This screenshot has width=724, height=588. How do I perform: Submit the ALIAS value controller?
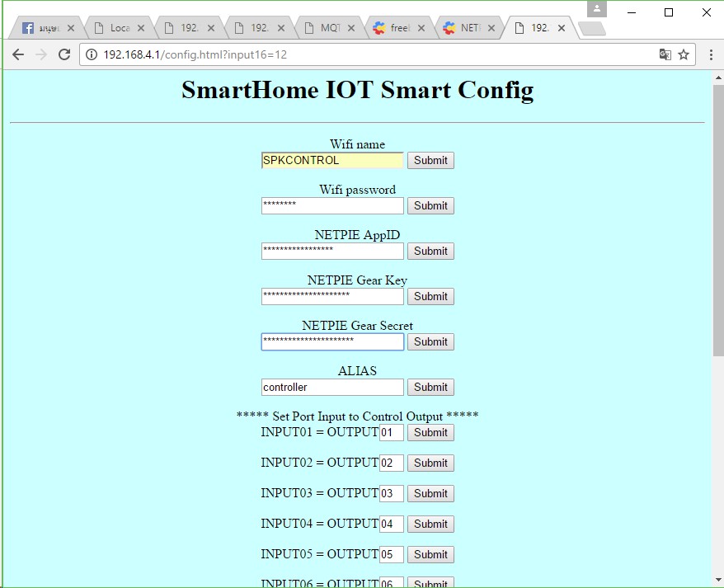430,387
